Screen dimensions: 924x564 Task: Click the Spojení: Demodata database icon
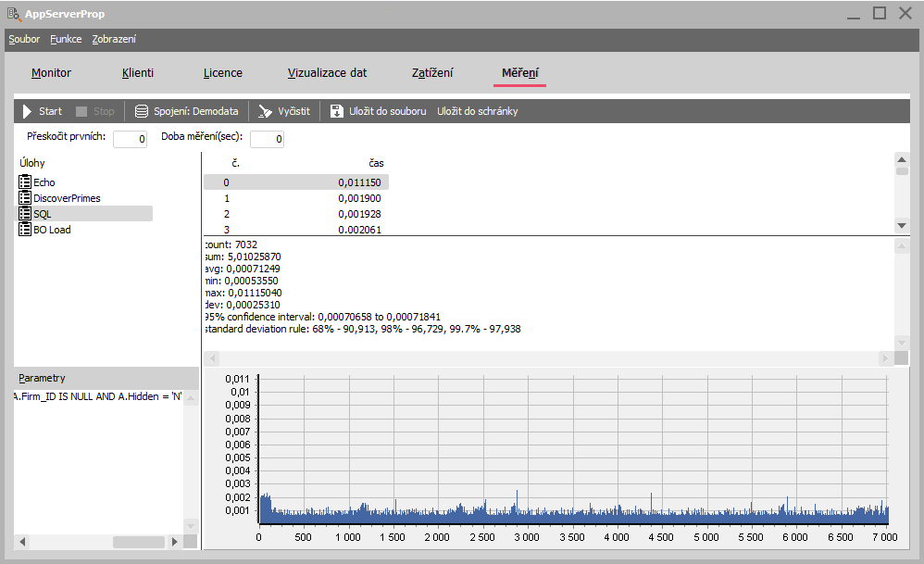coord(142,111)
